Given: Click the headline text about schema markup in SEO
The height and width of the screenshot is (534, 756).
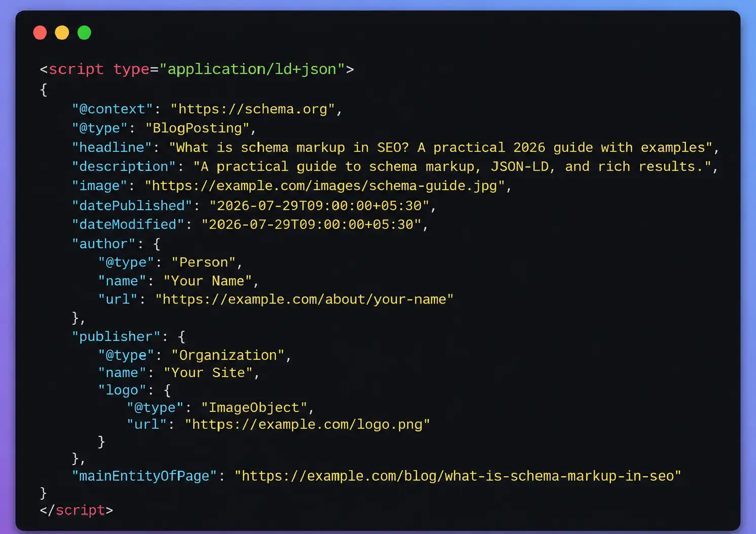Looking at the screenshot, I should 441,147.
